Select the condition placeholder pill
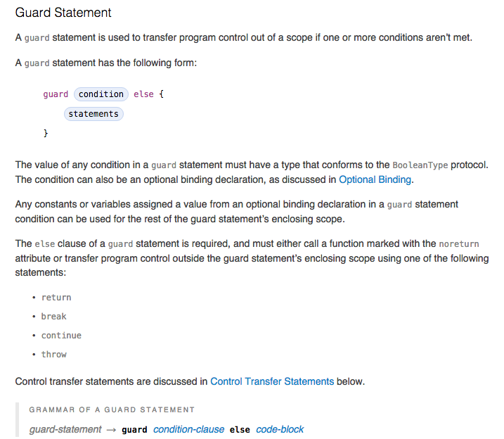Screen dimensions: 504x439 point(101,94)
